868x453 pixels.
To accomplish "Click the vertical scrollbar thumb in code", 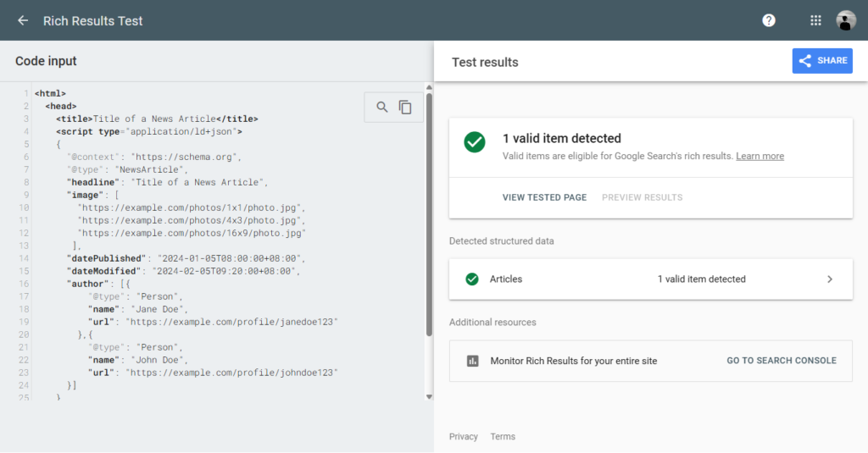I will click(x=429, y=214).
